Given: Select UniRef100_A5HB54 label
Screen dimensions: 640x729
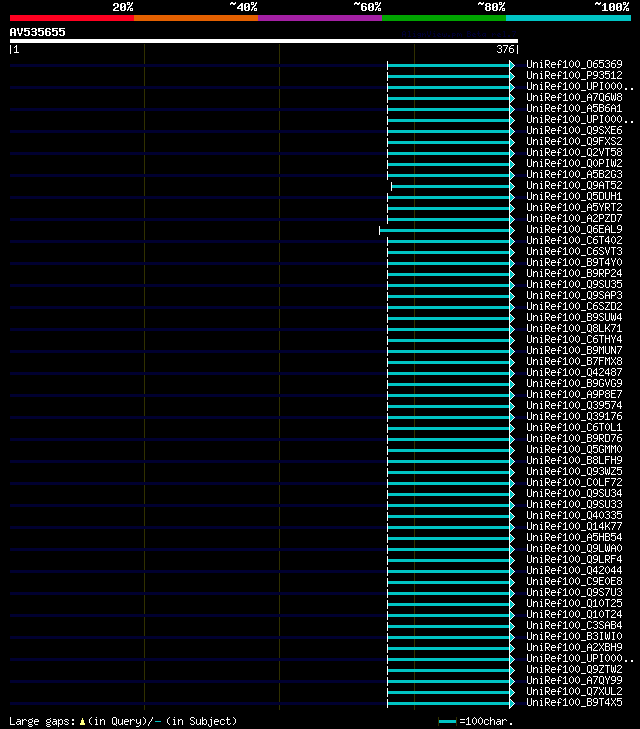Looking at the screenshot, I should [574, 537].
